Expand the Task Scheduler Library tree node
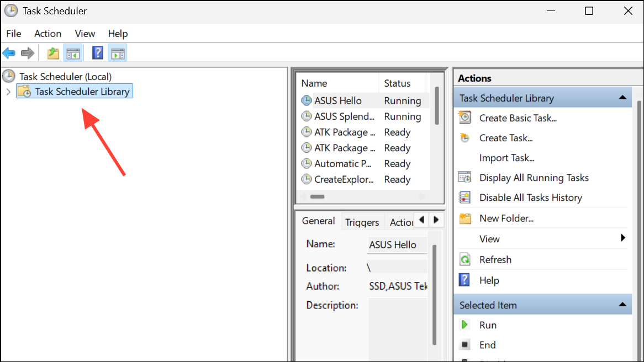 click(x=8, y=92)
